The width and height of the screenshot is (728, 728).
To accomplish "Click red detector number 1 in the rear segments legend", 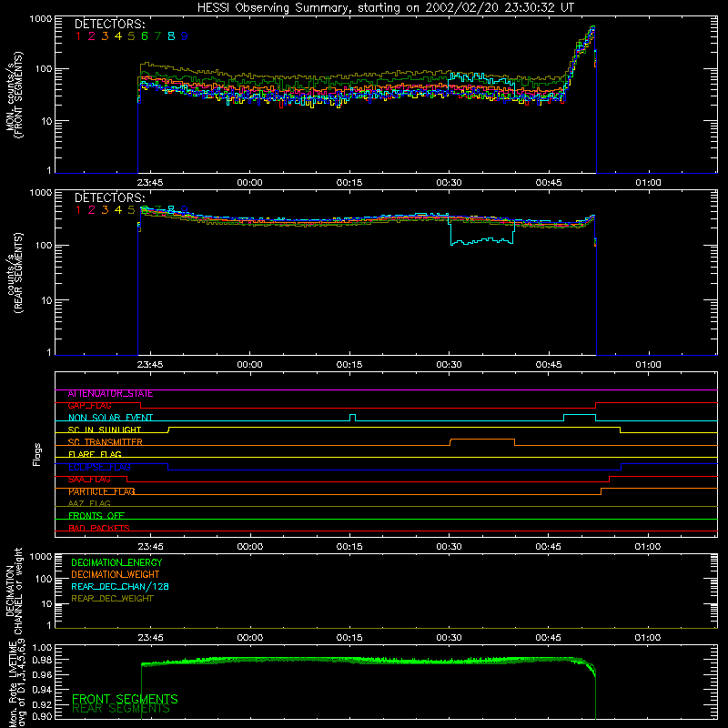I will (78, 210).
